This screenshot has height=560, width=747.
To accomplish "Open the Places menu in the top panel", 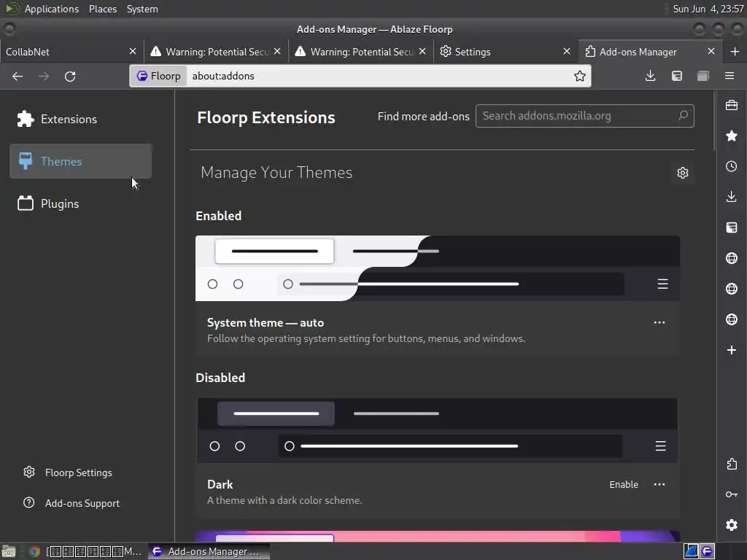I will (x=102, y=9).
